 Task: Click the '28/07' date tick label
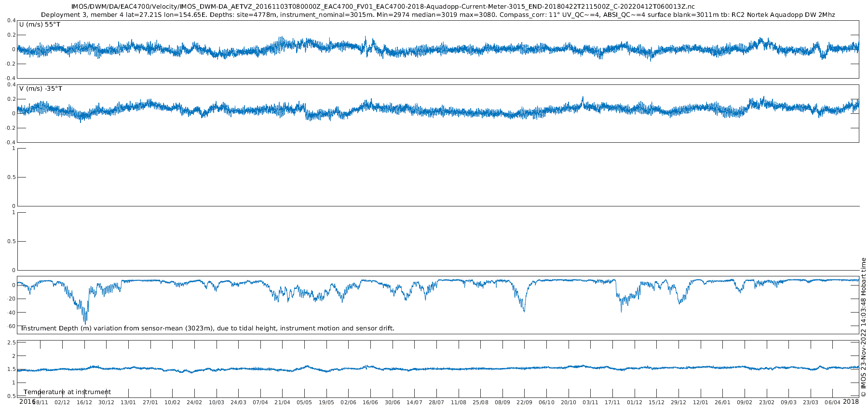pyautogui.click(x=436, y=403)
